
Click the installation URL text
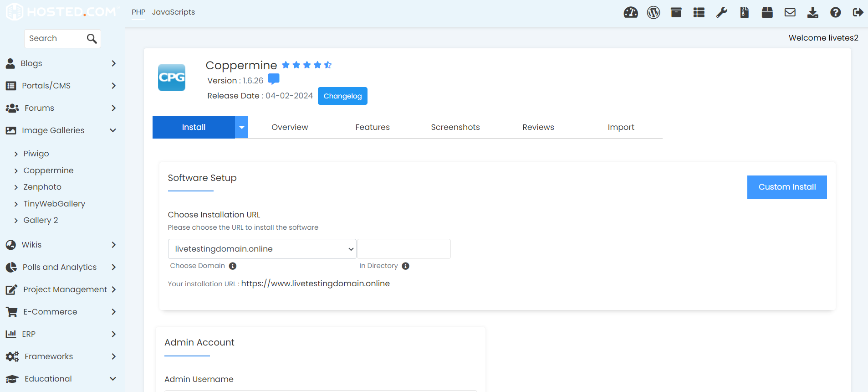315,284
